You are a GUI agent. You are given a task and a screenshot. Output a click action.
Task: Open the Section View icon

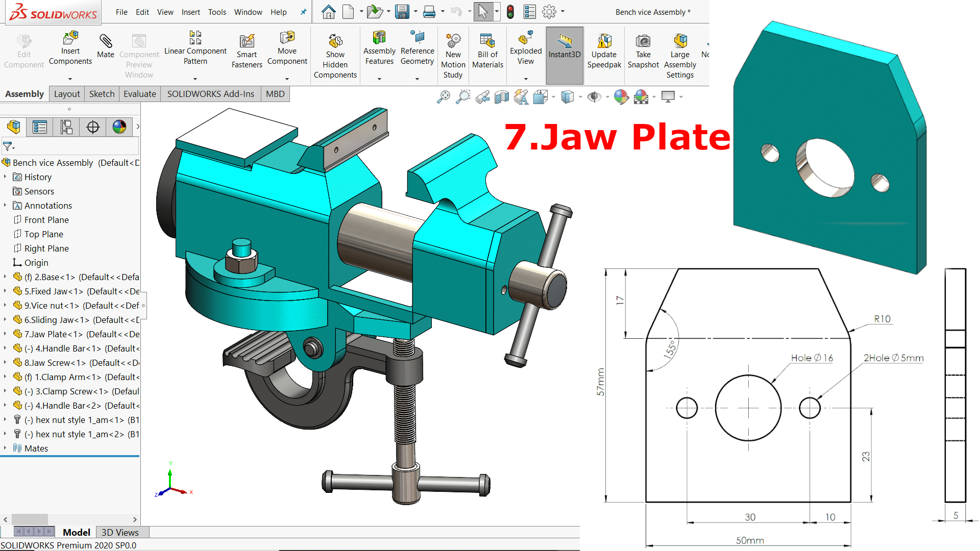click(x=501, y=96)
